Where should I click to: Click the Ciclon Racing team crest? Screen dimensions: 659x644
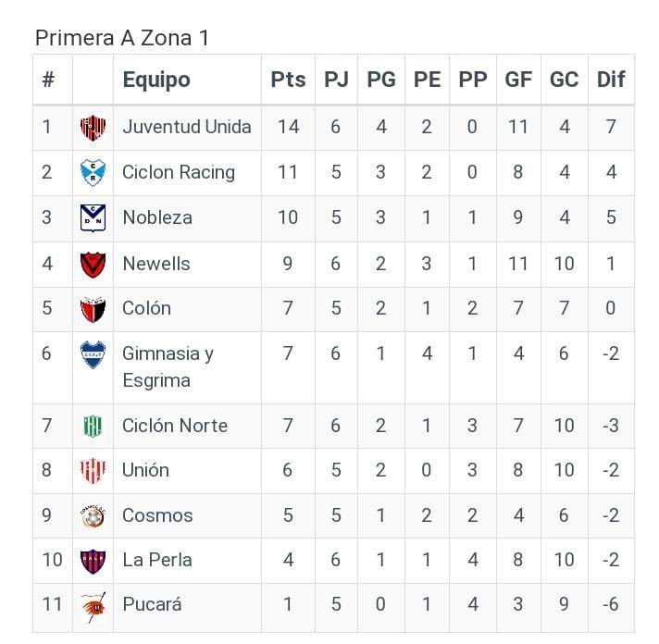click(x=93, y=172)
